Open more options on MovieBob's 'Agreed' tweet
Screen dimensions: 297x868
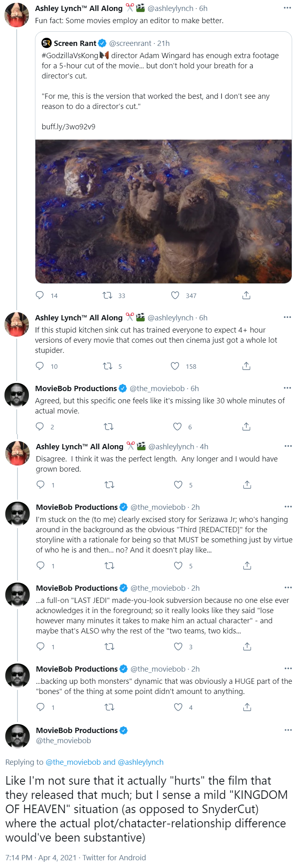(287, 388)
